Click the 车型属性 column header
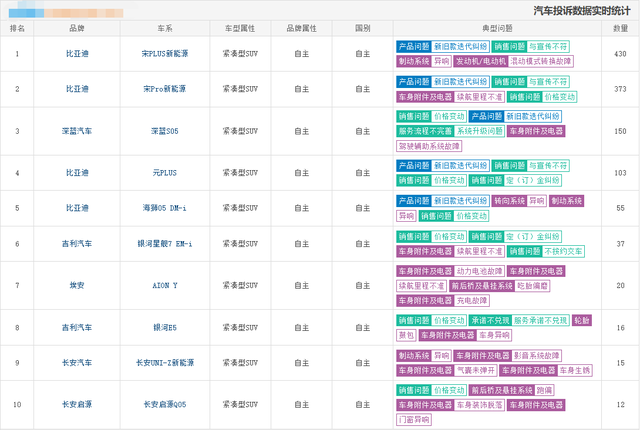Screen dimensions: 640x430 click(x=240, y=28)
